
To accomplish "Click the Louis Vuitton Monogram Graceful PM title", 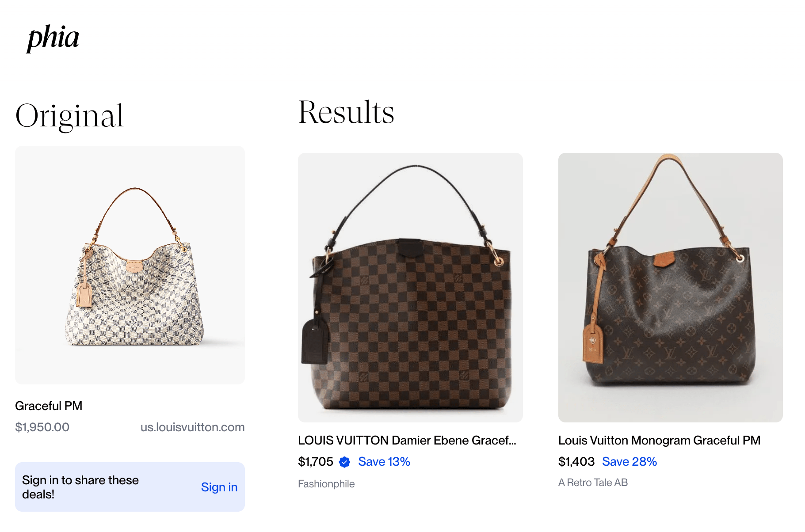I will (659, 441).
